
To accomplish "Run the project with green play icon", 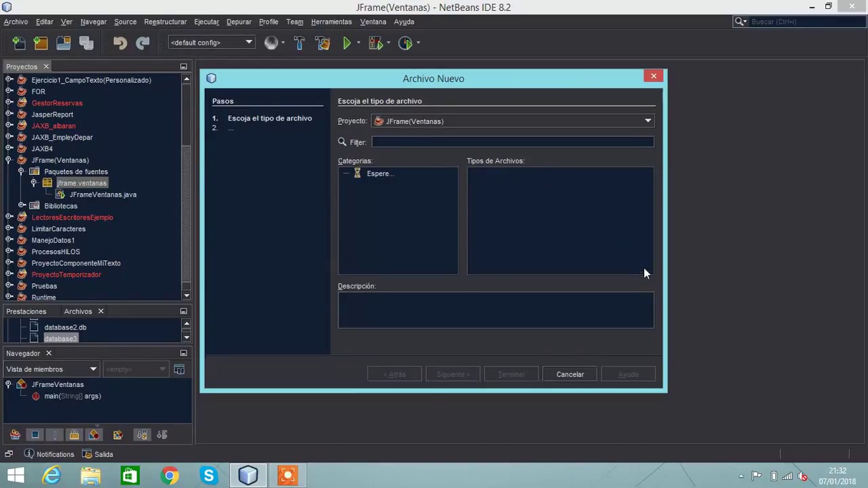I will [347, 43].
